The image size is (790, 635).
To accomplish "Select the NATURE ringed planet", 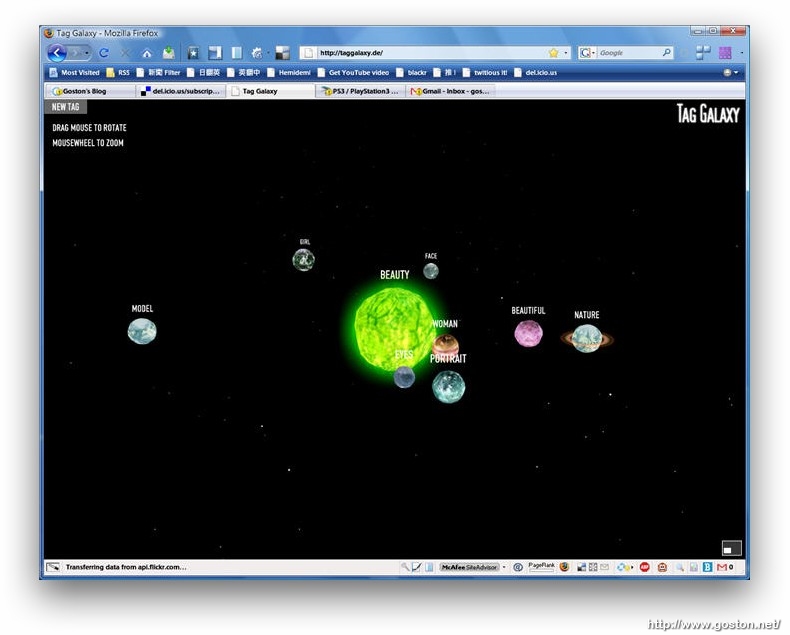I will 587,339.
